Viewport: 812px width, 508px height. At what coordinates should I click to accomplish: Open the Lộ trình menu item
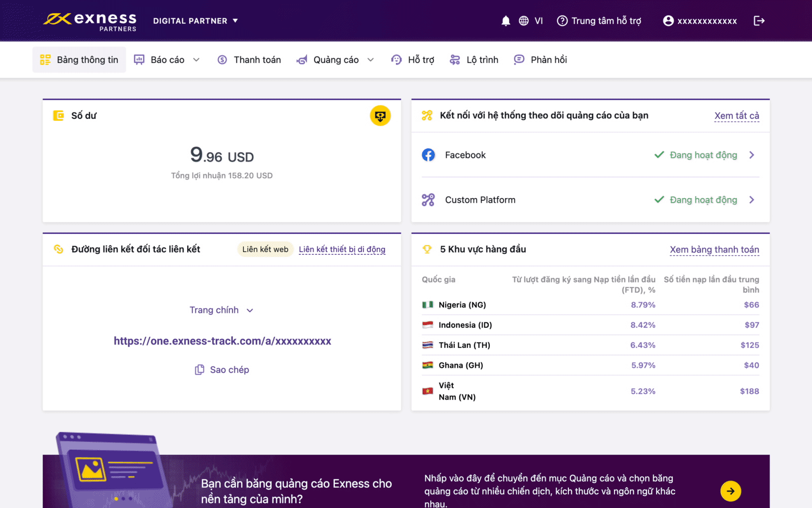pyautogui.click(x=474, y=60)
